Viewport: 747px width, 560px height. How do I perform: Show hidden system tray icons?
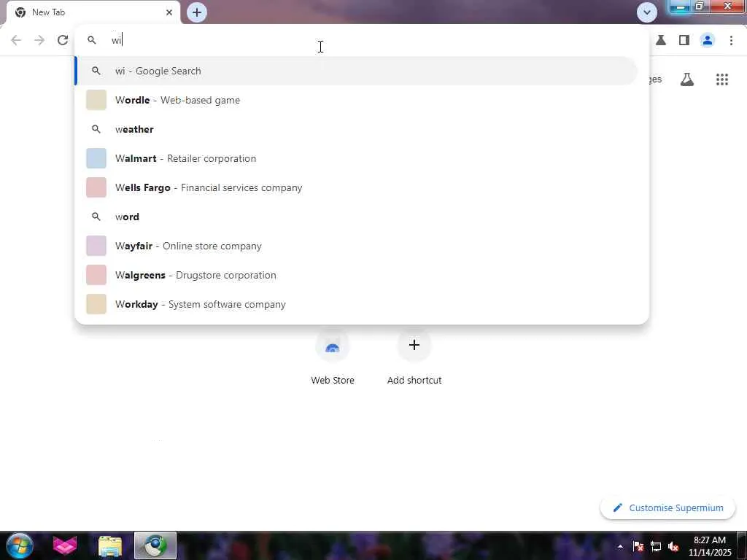click(x=620, y=546)
